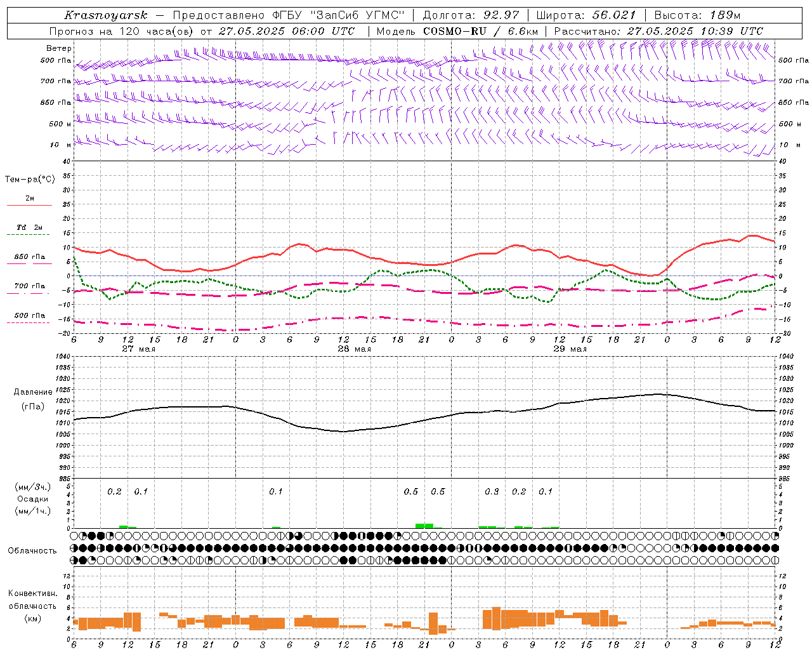Select '500 гПа' temperature legend entry
Image resolution: width=812 pixels, height=650 pixels.
point(29,315)
